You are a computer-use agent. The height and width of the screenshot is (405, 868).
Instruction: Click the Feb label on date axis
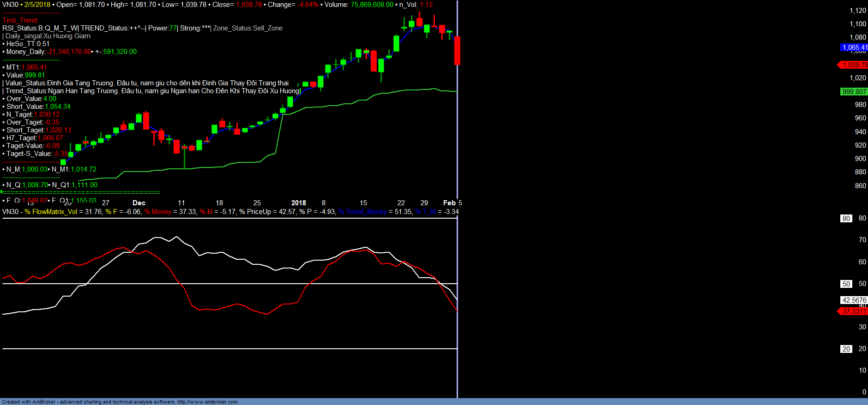click(x=449, y=203)
